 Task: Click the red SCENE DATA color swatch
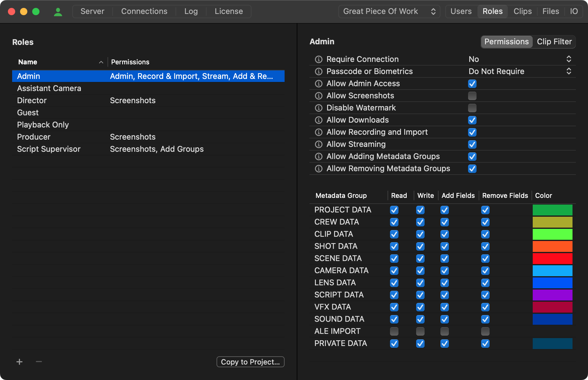[x=552, y=258]
